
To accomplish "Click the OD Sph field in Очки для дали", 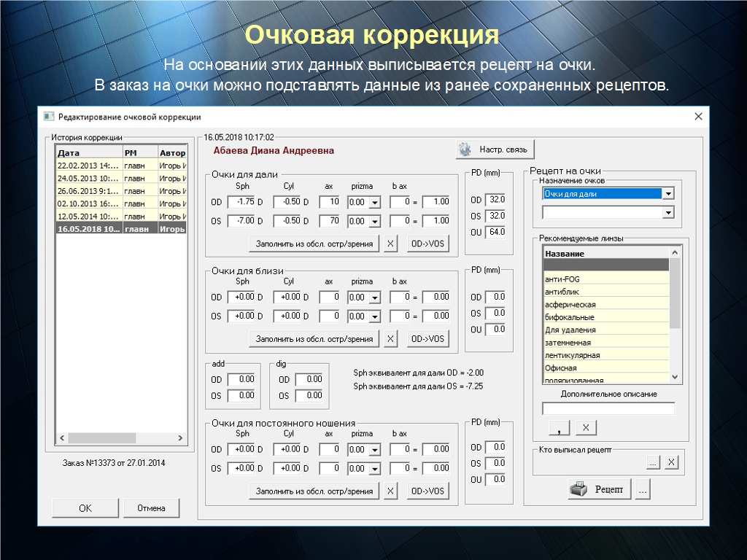I will pyautogui.click(x=241, y=202).
